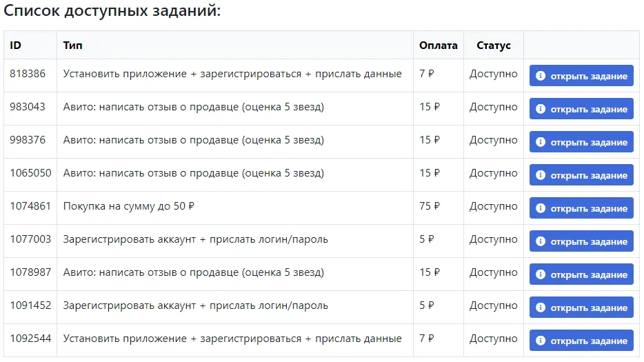This screenshot has width=644, height=362.
Task: Click the 5 ₽ payment for task 1091452
Action: coord(427,305)
